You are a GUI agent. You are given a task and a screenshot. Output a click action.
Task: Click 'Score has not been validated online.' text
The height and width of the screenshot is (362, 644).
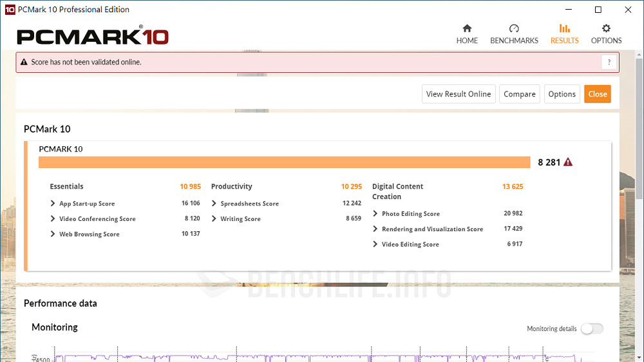click(86, 62)
